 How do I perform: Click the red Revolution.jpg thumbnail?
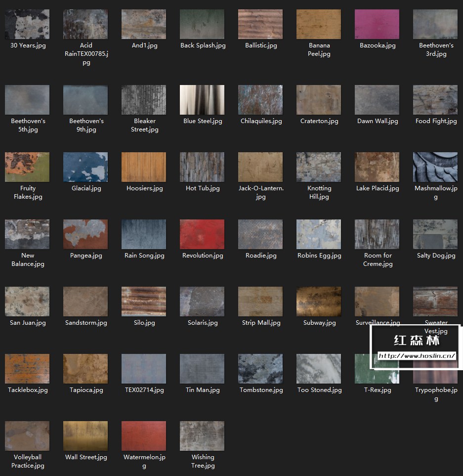(x=202, y=234)
